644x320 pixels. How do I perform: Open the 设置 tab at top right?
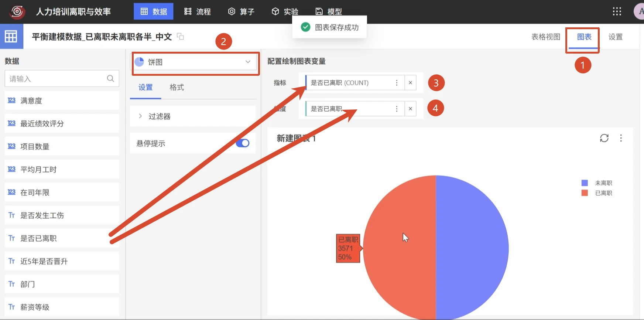616,37
